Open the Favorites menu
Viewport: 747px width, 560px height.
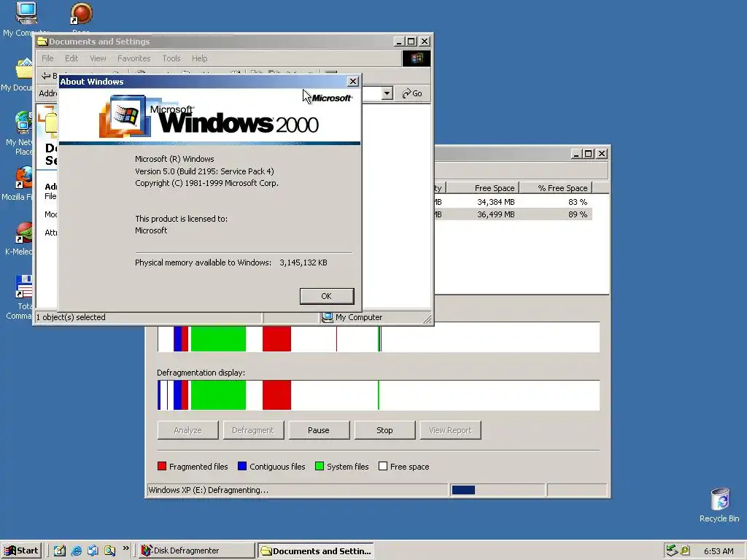click(134, 58)
